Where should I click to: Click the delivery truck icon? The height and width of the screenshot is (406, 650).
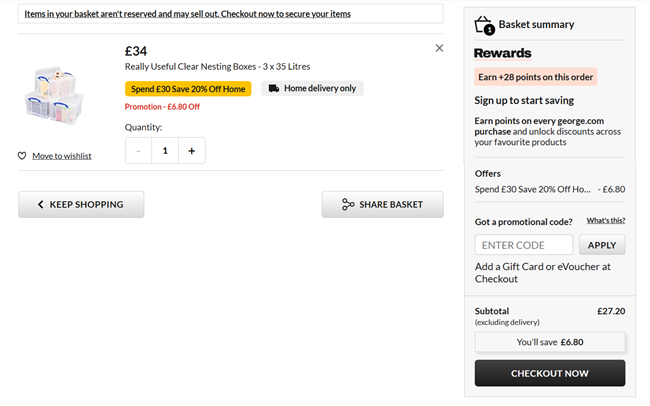pos(274,88)
